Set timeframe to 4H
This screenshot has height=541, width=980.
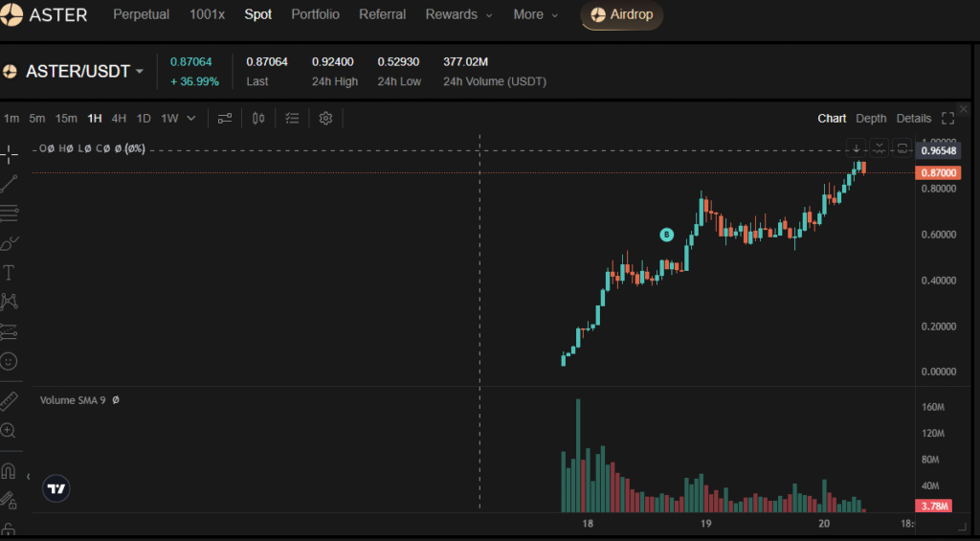pyautogui.click(x=119, y=118)
